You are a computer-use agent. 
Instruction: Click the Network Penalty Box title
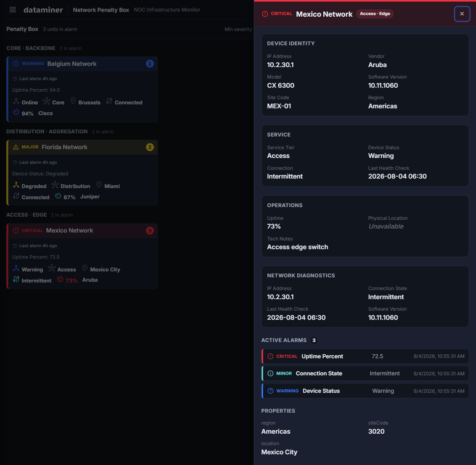[101, 10]
